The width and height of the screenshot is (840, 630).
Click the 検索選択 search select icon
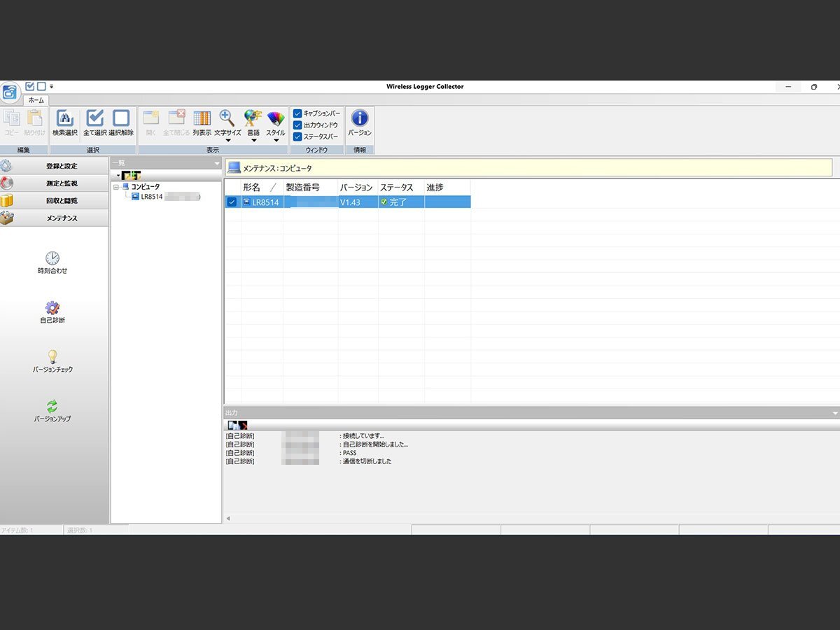pos(64,119)
